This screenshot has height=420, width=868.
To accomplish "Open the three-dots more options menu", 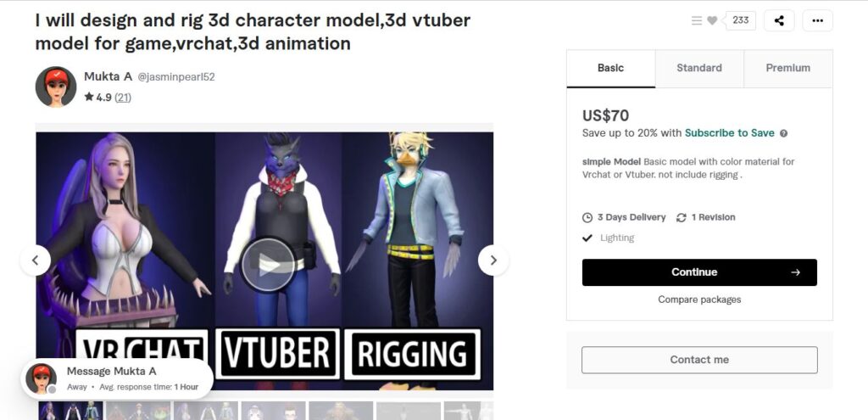I will (x=817, y=20).
